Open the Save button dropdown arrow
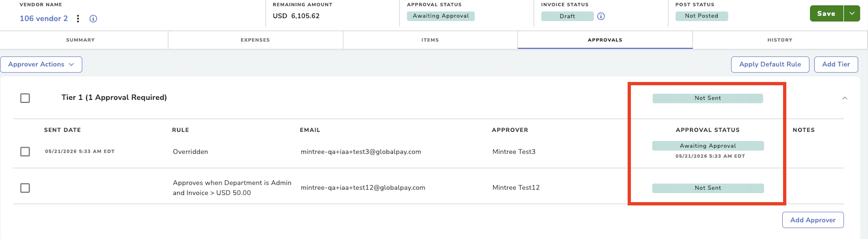The image size is (868, 239). (852, 13)
